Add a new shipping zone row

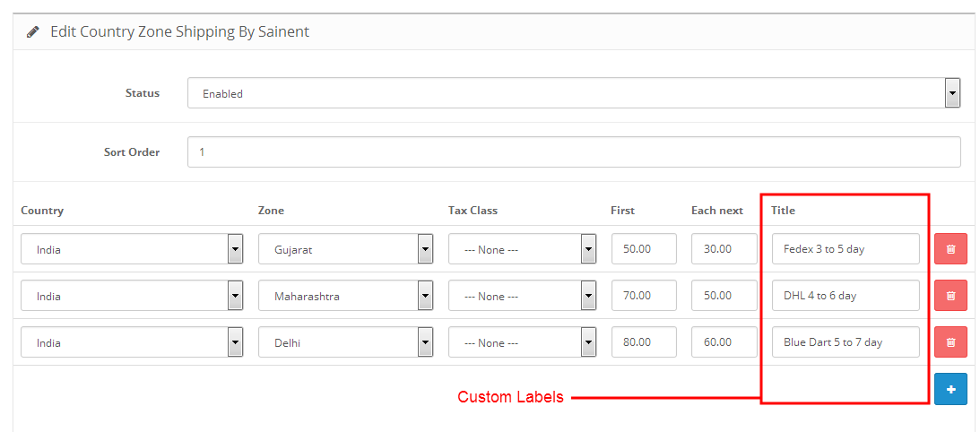click(x=950, y=389)
